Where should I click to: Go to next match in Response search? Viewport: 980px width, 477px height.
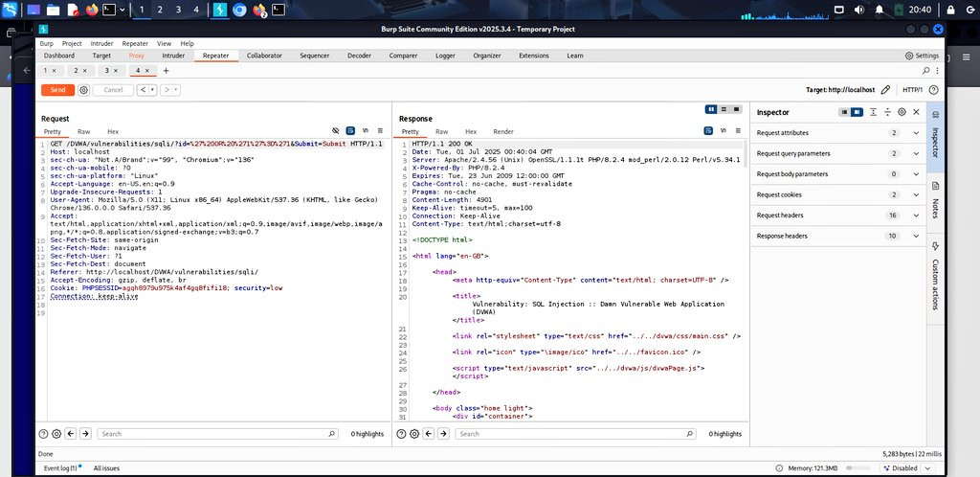pyautogui.click(x=443, y=433)
